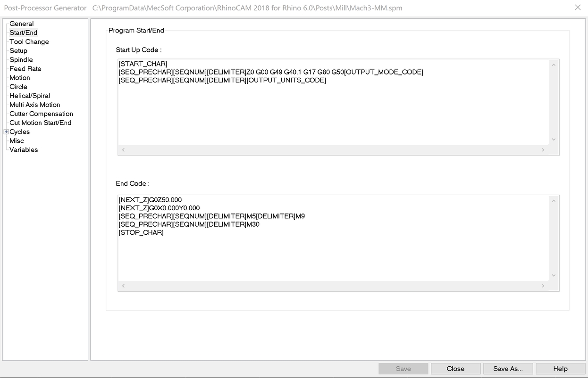Select the Motion section
The width and height of the screenshot is (588, 378).
click(19, 77)
